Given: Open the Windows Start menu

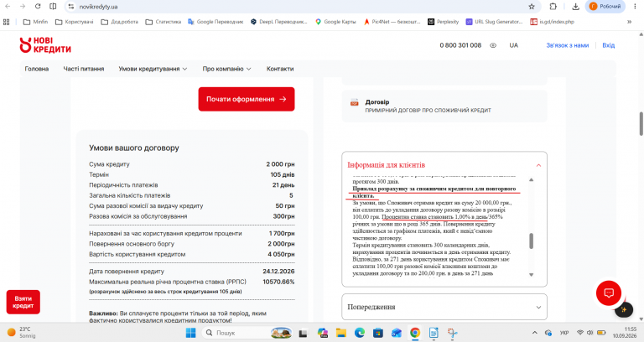Looking at the screenshot, I should click(x=190, y=333).
